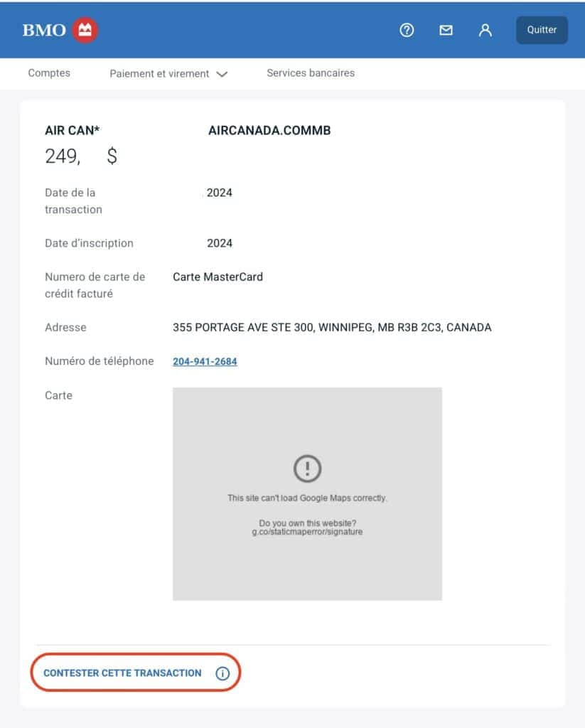Call the 204-941-2684 phone link

205,361
